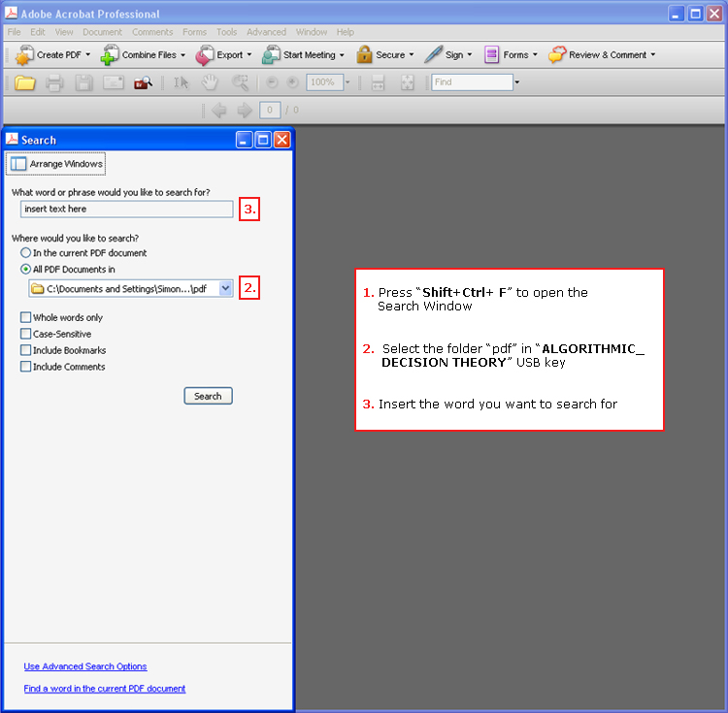Click the Fit Page icon

point(407,82)
